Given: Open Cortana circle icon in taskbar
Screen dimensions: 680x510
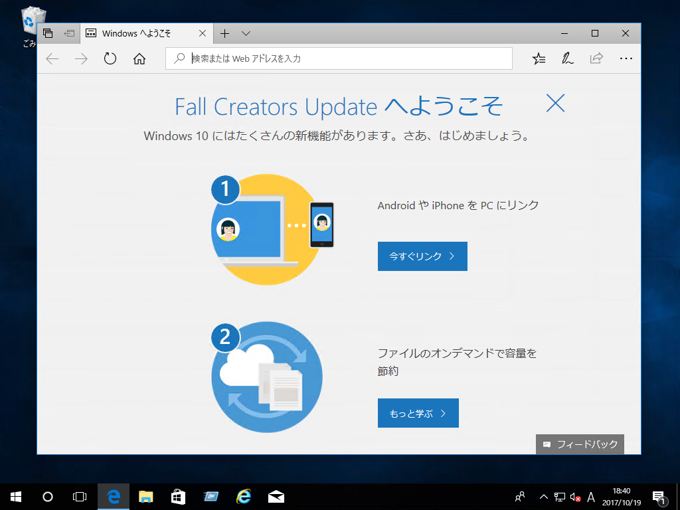Looking at the screenshot, I should pos(48,497).
